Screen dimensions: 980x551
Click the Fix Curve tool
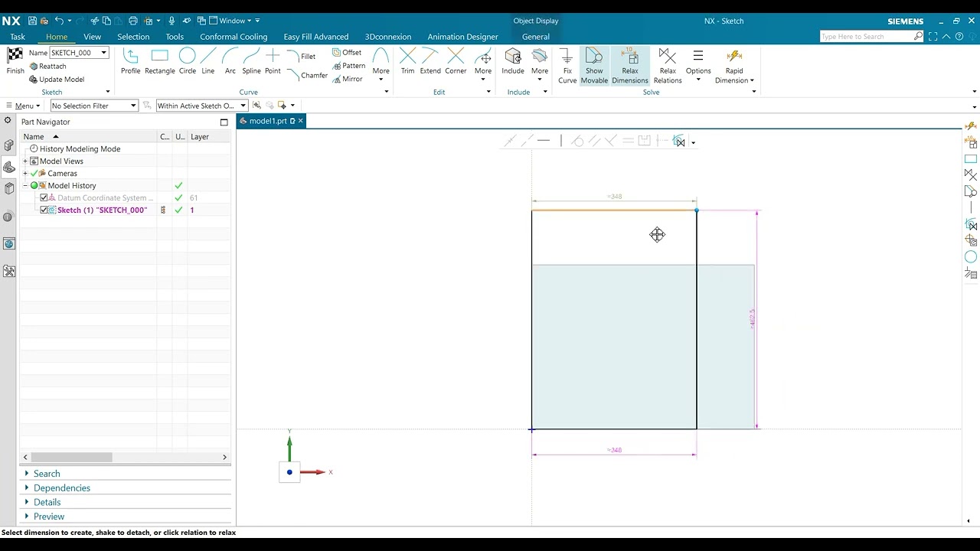click(567, 66)
